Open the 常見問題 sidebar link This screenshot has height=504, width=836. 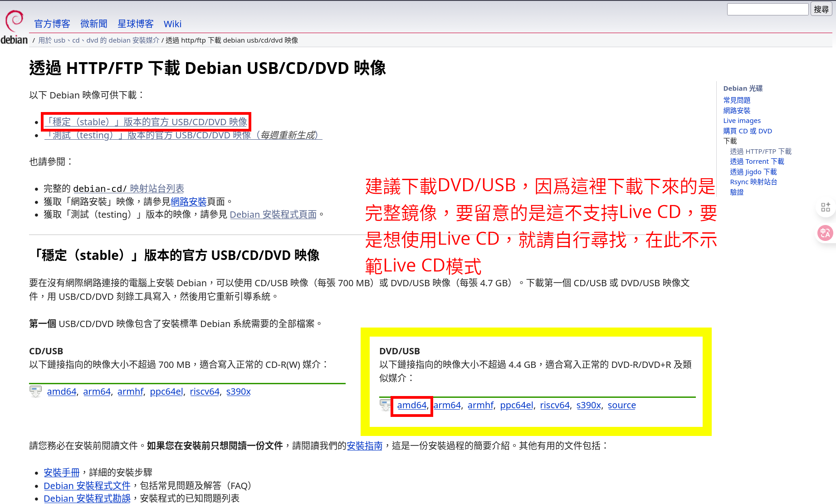coord(737,100)
